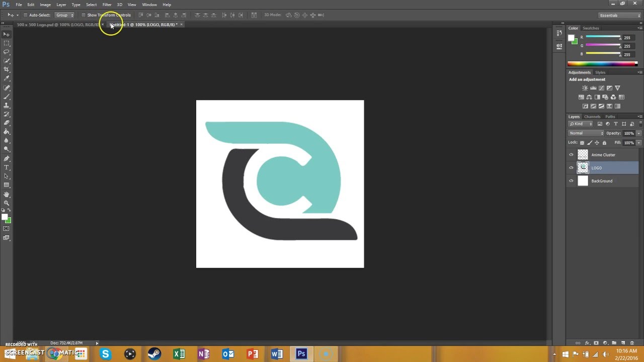Select the Rectangular Marquee tool
The height and width of the screenshot is (362, 644).
coord(7,43)
